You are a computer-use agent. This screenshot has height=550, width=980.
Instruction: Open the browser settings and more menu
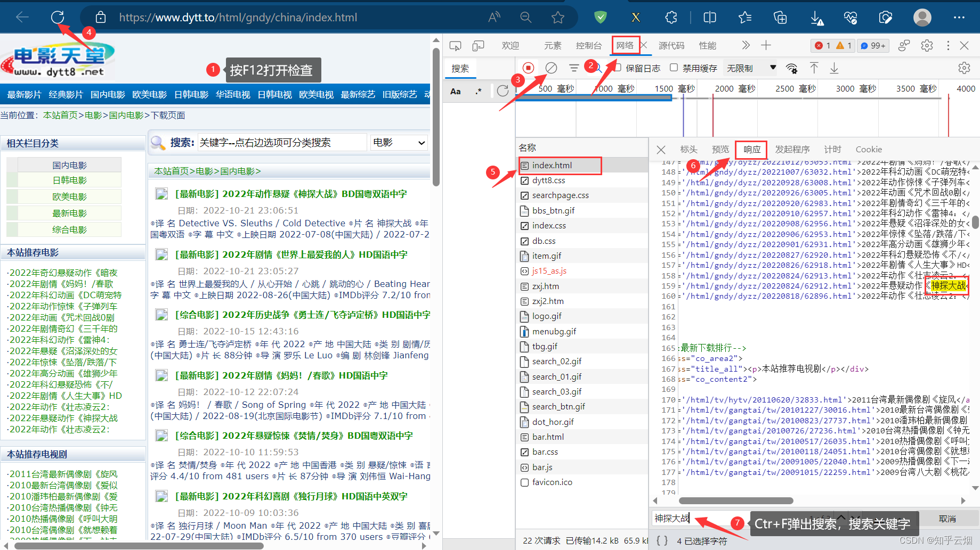(x=959, y=18)
